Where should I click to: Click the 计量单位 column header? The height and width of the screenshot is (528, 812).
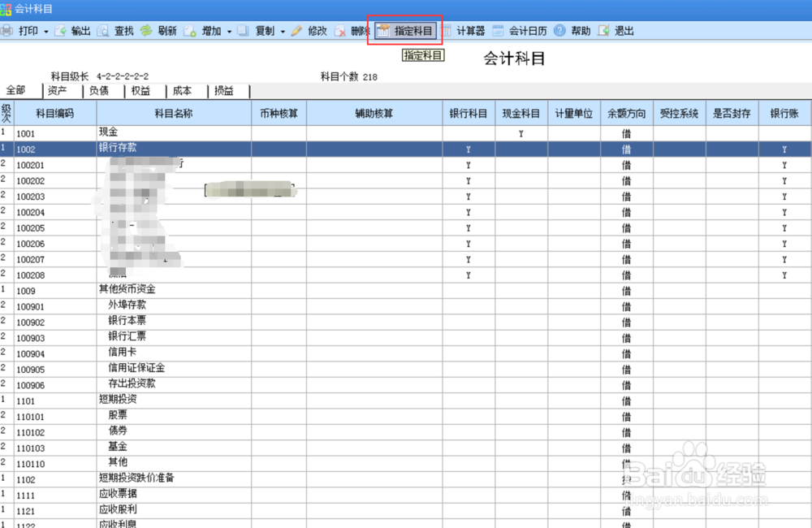tap(574, 114)
